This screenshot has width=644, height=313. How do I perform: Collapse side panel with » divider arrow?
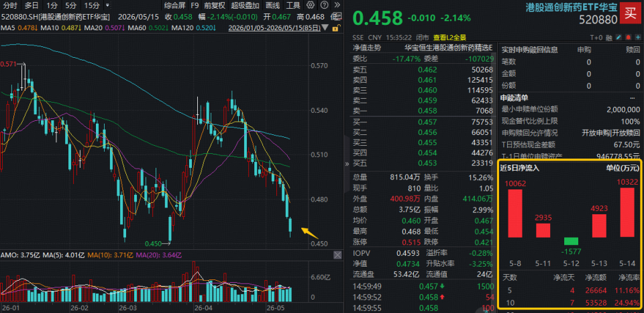pyautogui.click(x=347, y=164)
